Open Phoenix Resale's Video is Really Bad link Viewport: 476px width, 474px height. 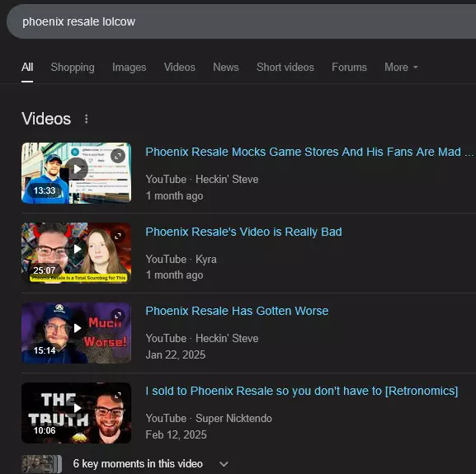[243, 232]
